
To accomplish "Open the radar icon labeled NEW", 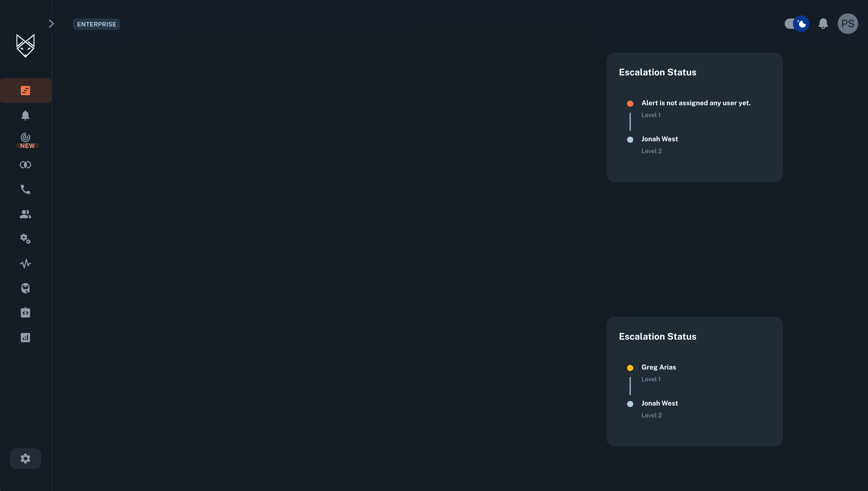I will (26, 140).
